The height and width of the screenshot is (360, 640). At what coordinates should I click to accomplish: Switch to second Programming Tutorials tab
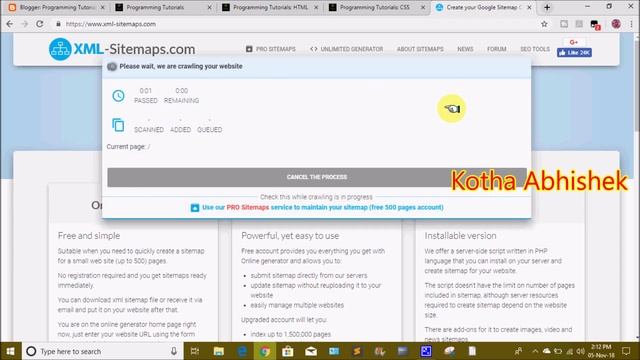(x=163, y=7)
